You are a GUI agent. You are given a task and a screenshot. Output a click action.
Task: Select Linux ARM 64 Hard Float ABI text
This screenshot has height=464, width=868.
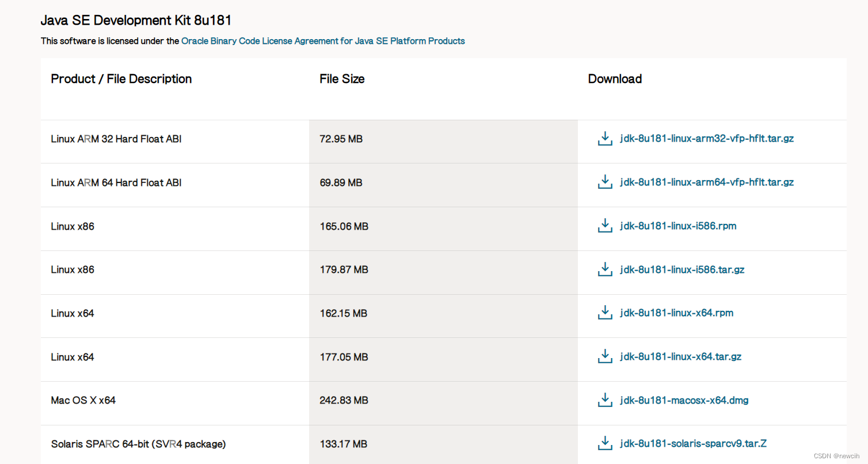point(116,182)
